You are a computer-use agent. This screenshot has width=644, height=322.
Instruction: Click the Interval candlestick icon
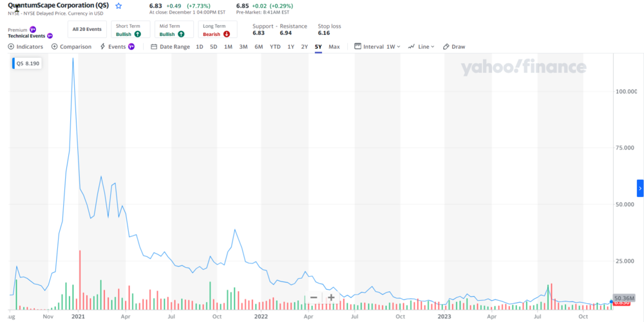(357, 46)
